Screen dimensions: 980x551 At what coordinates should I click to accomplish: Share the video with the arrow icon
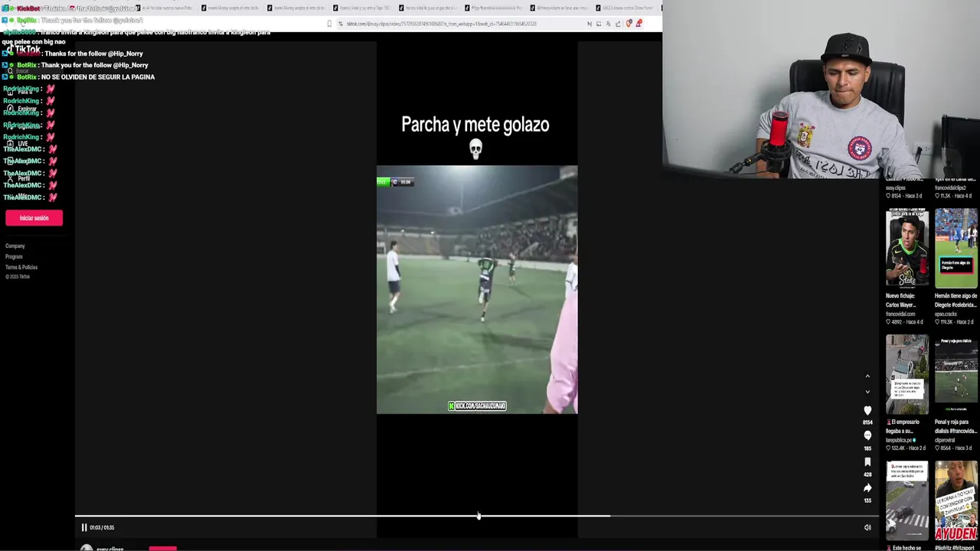[867, 488]
